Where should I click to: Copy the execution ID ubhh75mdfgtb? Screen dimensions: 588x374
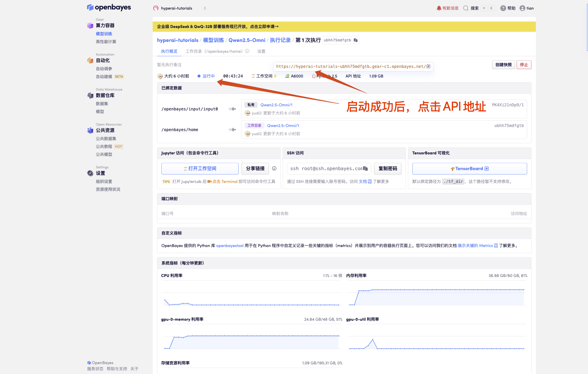(355, 40)
